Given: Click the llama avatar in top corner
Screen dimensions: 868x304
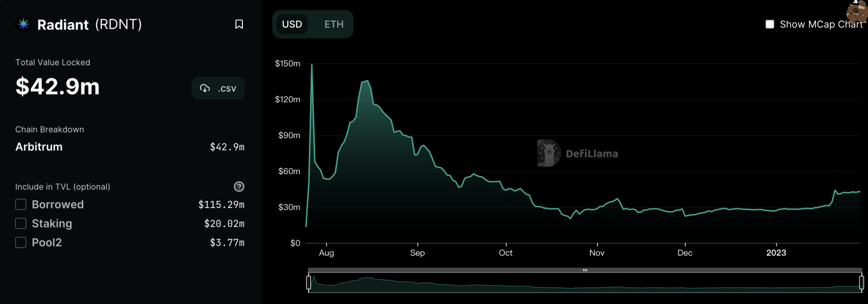Looking at the screenshot, I should [x=858, y=12].
